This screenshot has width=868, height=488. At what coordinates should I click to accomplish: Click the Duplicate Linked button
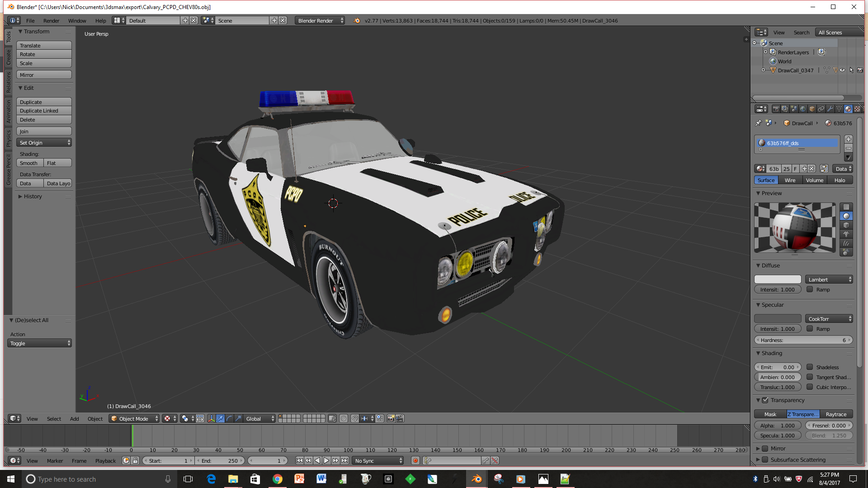44,111
